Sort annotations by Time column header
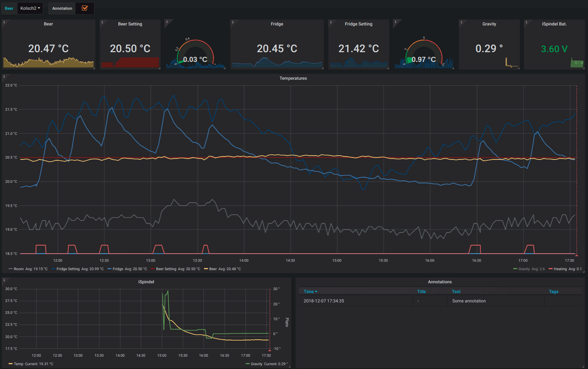588x369 pixels. click(x=310, y=292)
